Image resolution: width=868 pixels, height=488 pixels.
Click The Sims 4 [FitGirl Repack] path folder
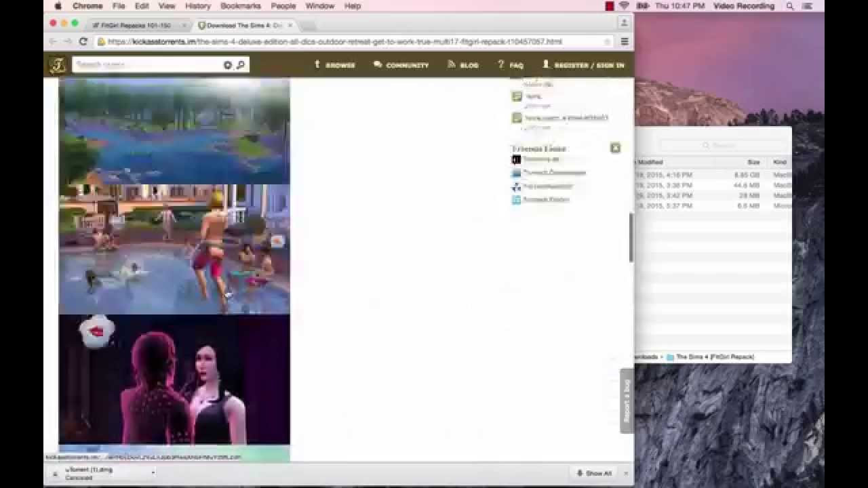click(x=711, y=357)
